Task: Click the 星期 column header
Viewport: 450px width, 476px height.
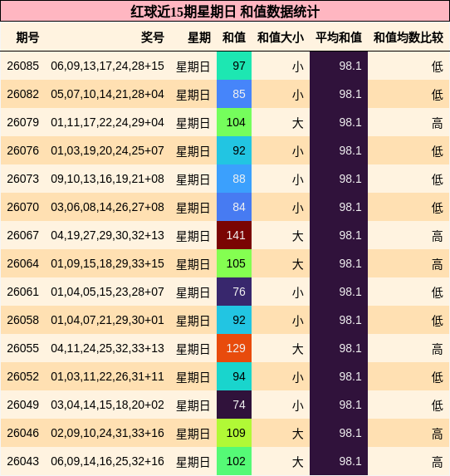Action: click(199, 37)
